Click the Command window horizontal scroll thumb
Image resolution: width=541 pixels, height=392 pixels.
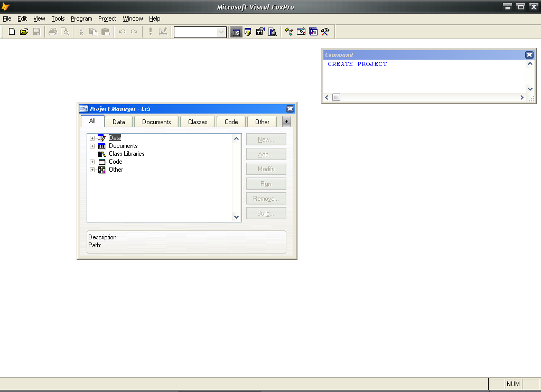point(336,97)
